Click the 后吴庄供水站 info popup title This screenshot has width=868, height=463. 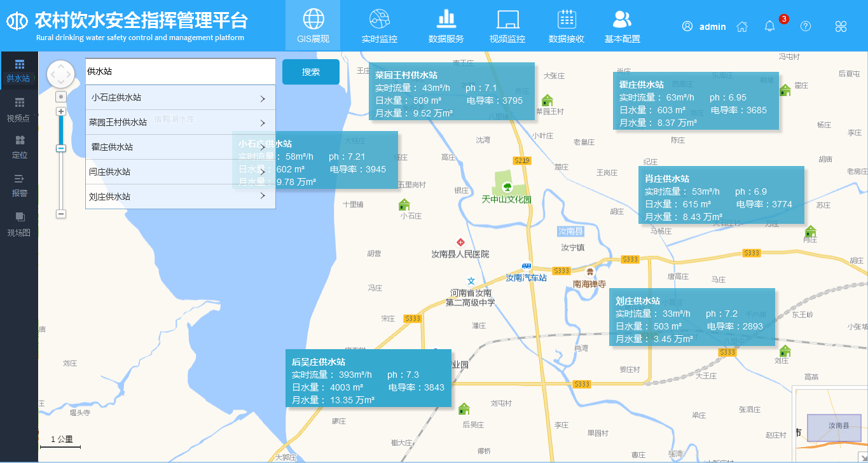319,362
